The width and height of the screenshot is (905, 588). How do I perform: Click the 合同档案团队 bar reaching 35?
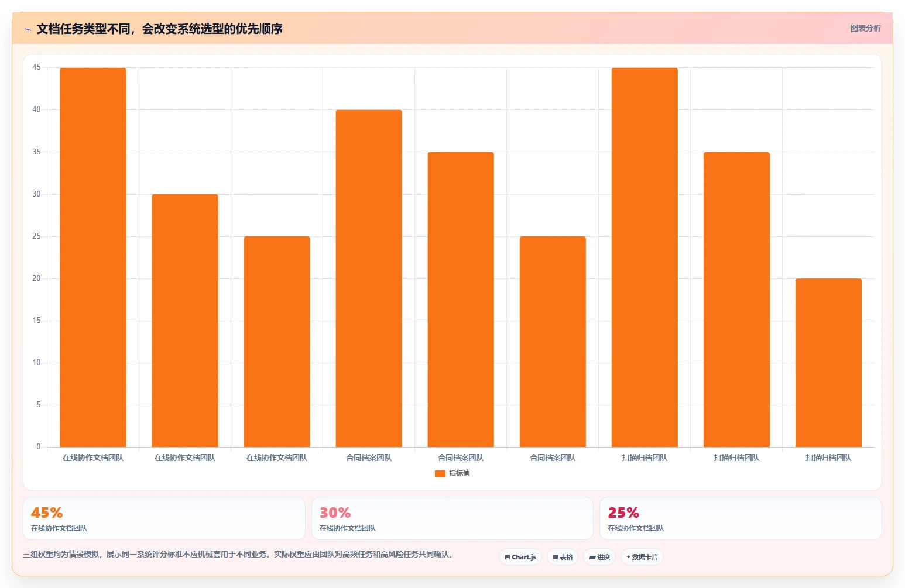tap(461, 300)
